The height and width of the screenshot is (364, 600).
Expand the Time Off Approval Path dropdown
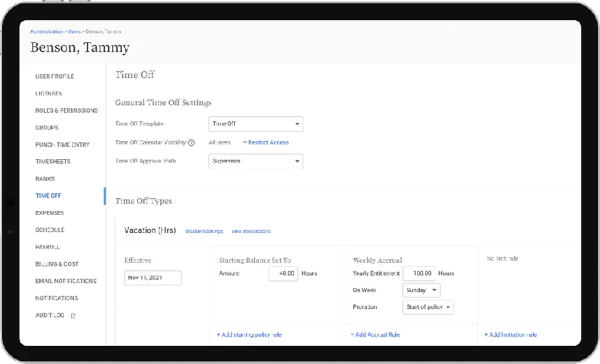(x=255, y=161)
